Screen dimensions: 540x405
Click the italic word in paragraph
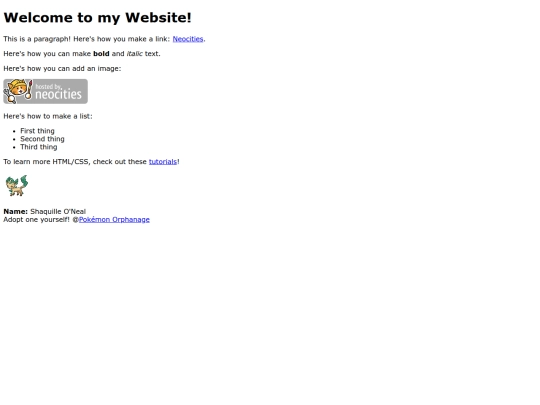point(135,54)
